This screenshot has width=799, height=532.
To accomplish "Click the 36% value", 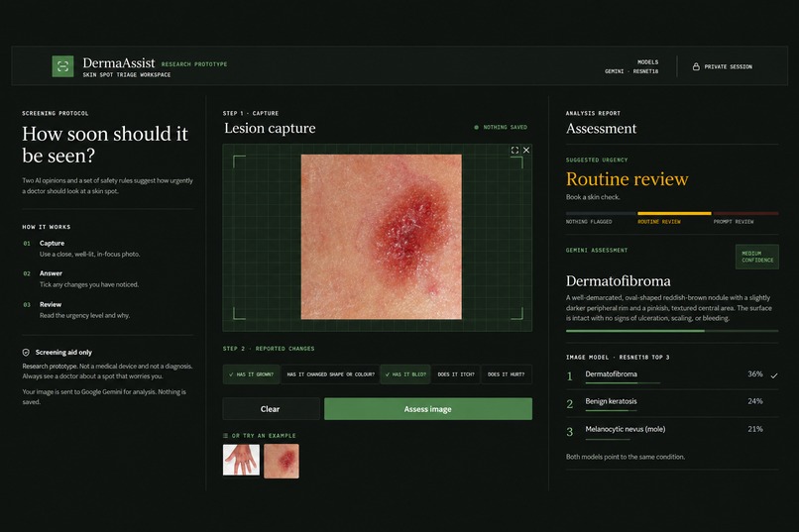I will (755, 374).
